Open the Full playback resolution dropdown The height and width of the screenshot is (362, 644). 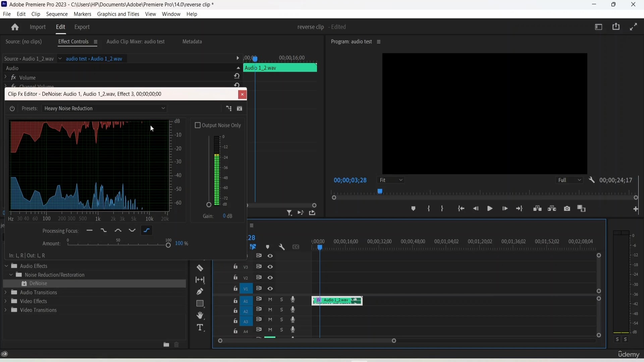[x=570, y=181]
